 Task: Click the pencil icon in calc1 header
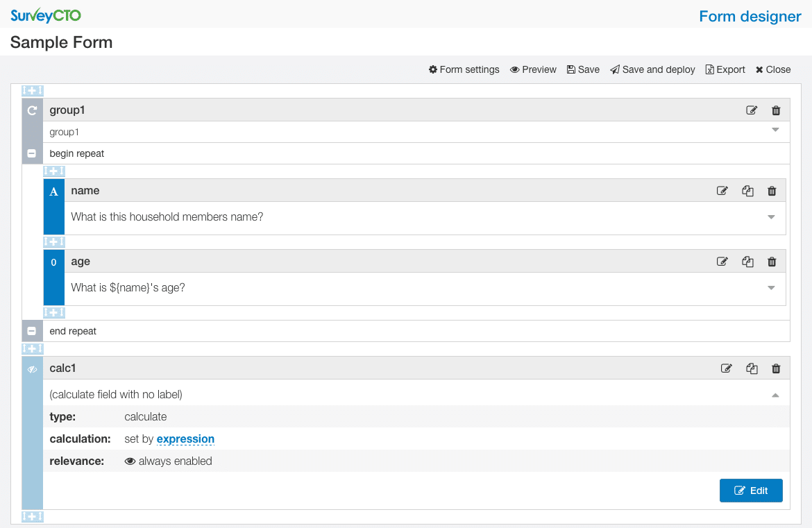(726, 368)
